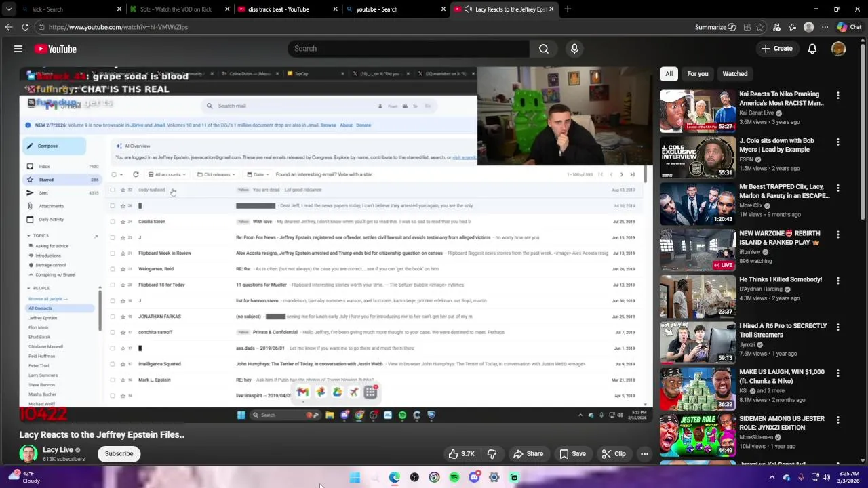
Task: Open the volume icon in system tray
Action: point(826,477)
